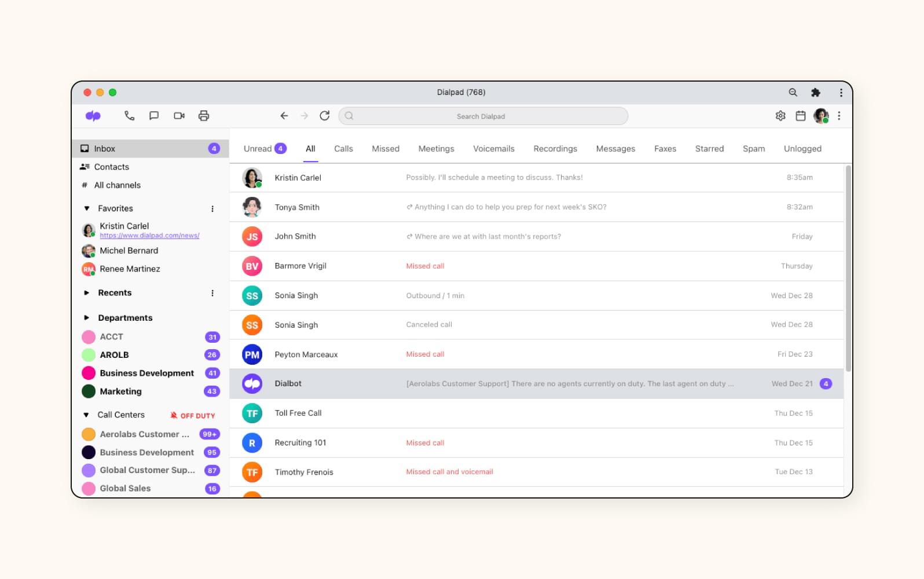Open the Inbox in sidebar
Screen dimensions: 924x579
(x=151, y=149)
